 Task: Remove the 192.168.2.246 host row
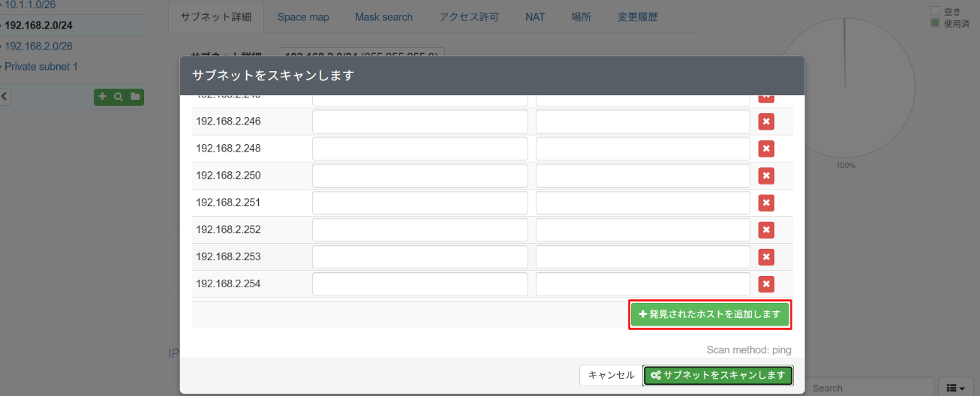pos(766,121)
